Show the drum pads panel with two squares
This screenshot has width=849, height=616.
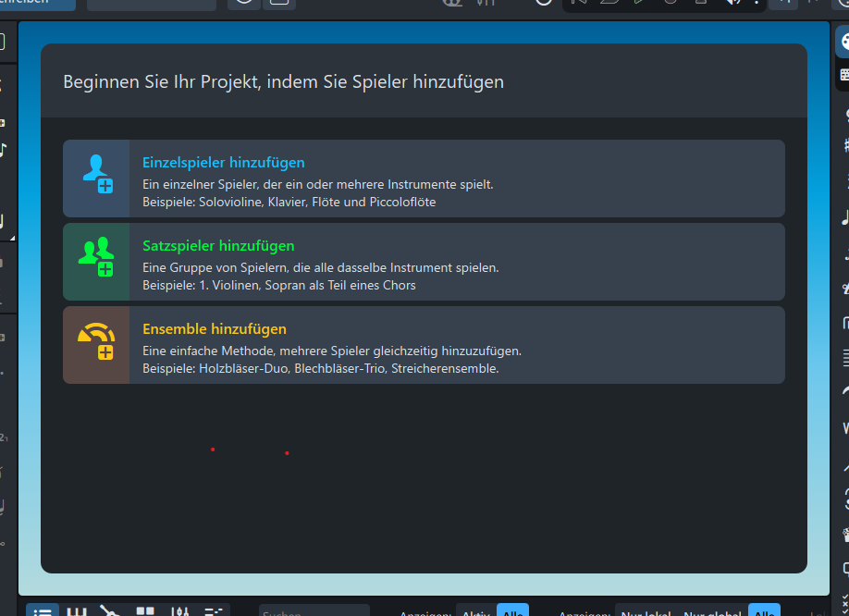145,611
